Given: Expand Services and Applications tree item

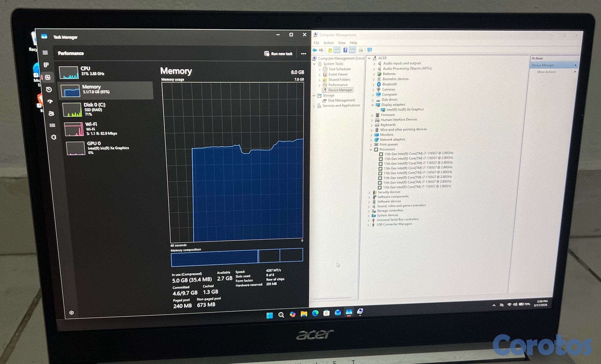Looking at the screenshot, I should (314, 106).
